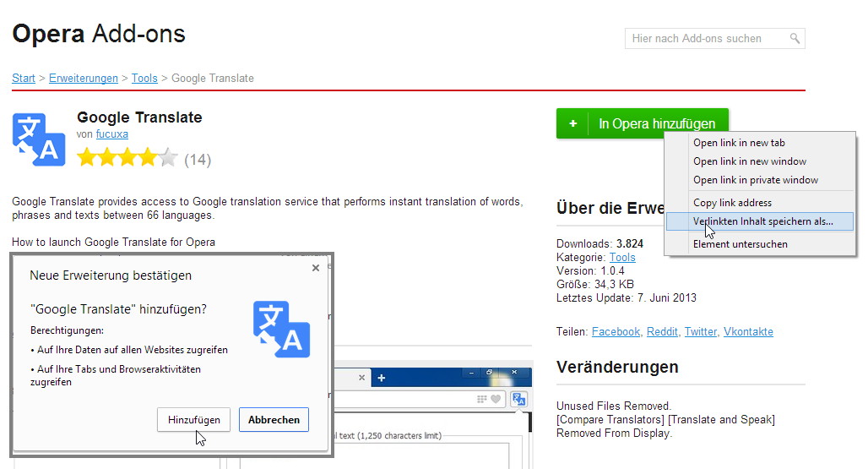
Task: Share via Vkontakte link
Action: (748, 331)
